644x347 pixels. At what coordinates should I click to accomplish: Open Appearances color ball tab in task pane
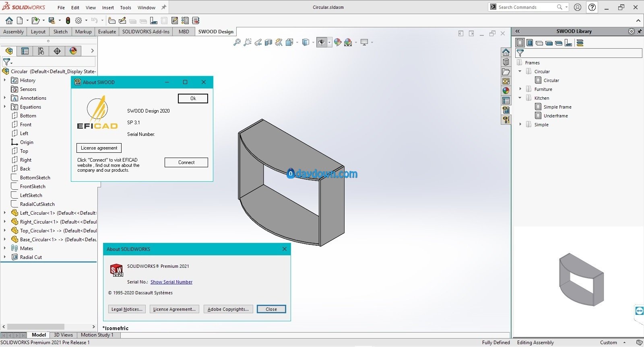(x=506, y=91)
